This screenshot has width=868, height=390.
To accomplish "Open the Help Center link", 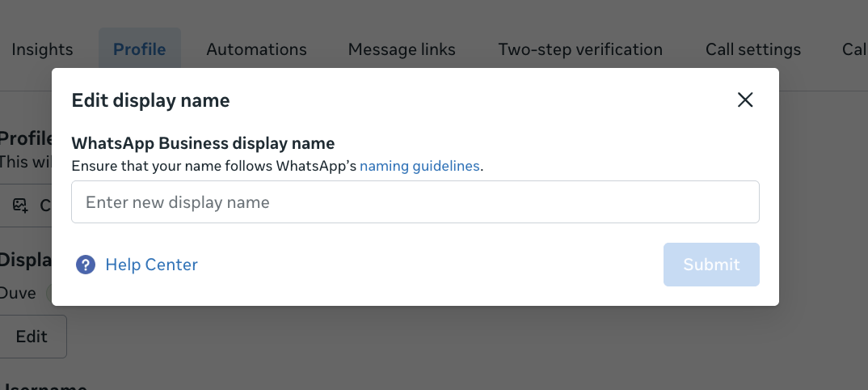I will coord(151,265).
